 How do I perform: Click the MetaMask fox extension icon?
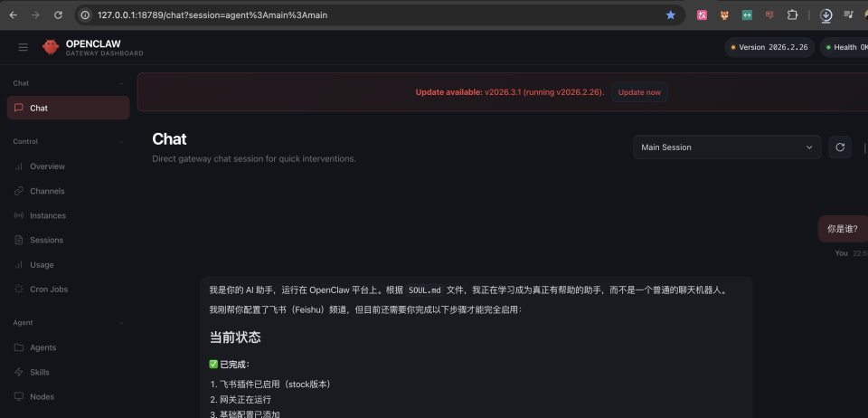pos(724,15)
